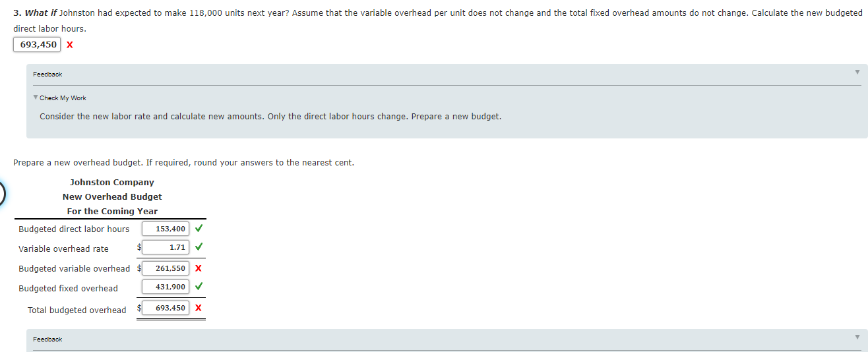
Task: Select the Variable overhead rate field 1.71
Action: click(166, 249)
